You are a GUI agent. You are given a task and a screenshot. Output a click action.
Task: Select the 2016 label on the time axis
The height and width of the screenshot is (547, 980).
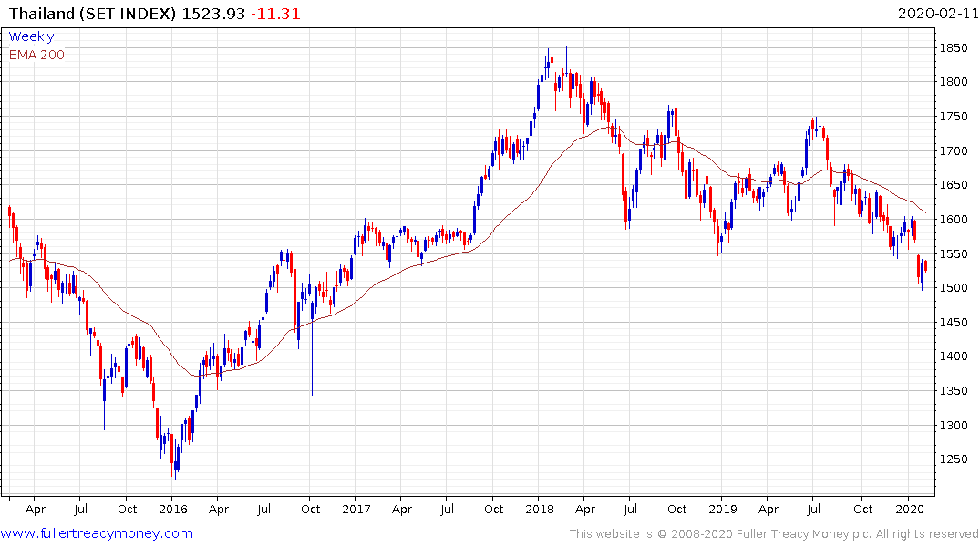(173, 510)
